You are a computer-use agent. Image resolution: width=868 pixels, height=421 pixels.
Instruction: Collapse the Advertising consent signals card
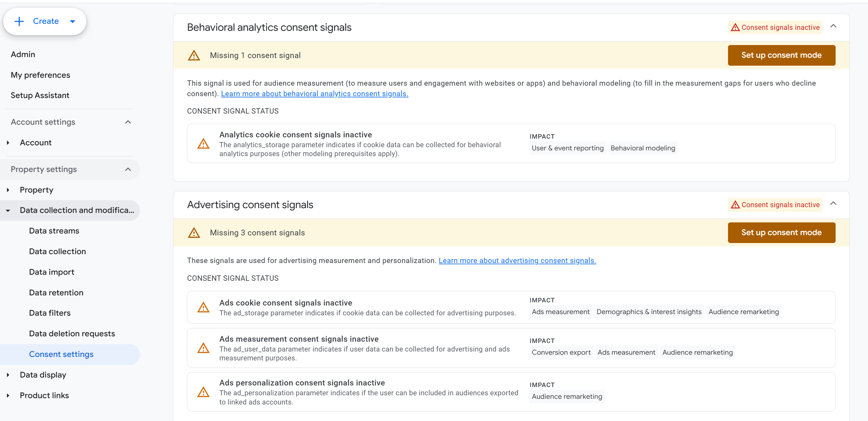833,203
